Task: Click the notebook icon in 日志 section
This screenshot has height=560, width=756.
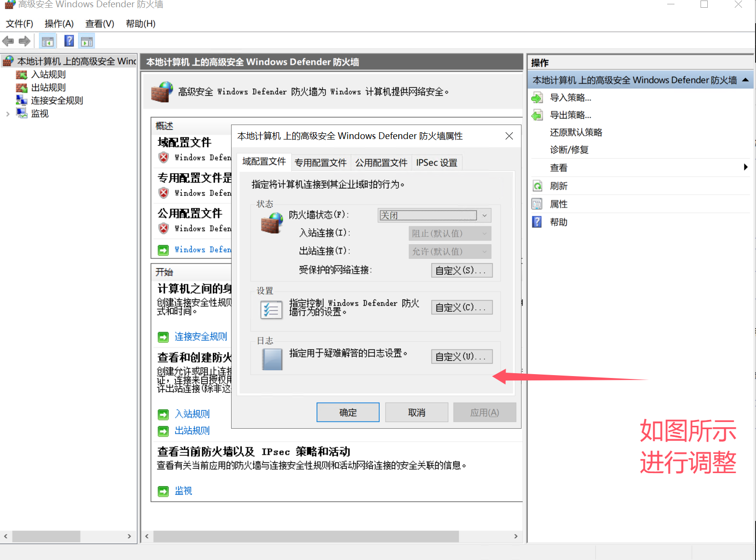Action: click(x=272, y=359)
